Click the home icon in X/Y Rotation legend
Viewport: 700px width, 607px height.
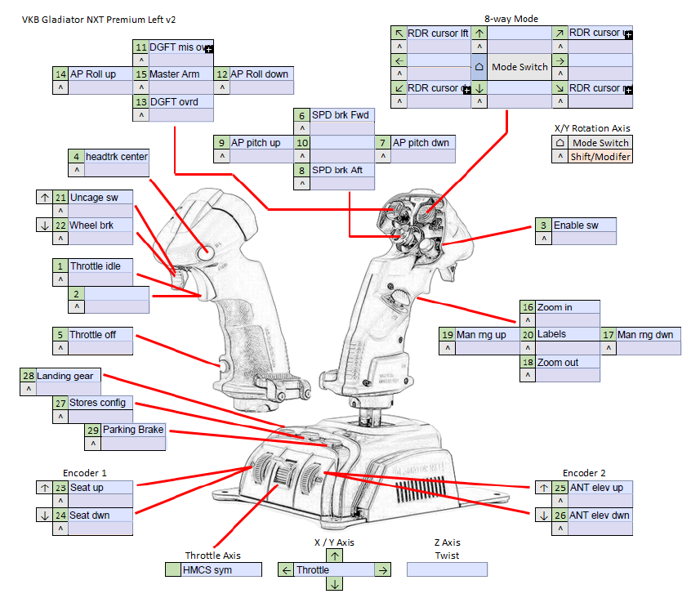pyautogui.click(x=560, y=143)
